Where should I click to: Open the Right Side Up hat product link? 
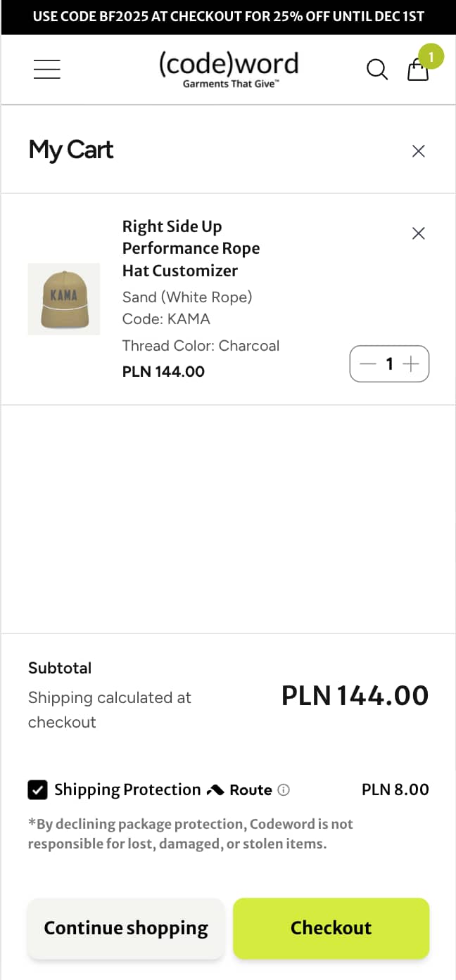point(191,247)
